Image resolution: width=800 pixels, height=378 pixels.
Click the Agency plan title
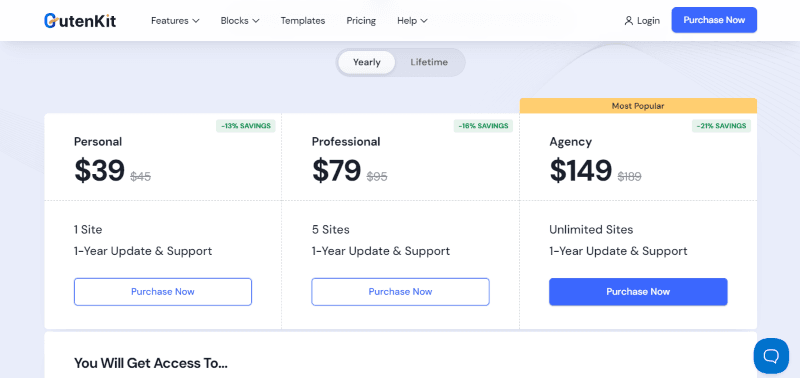coord(570,141)
